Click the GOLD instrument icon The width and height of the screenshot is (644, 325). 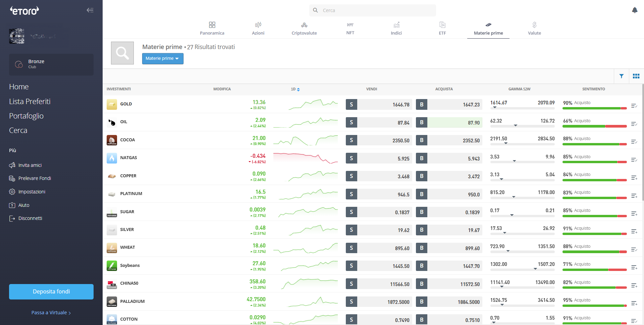[x=112, y=104]
